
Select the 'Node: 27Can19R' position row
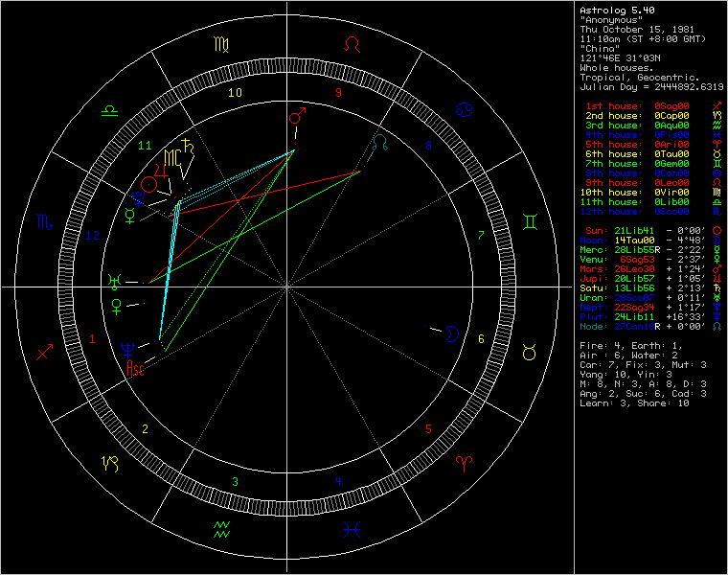click(651, 327)
